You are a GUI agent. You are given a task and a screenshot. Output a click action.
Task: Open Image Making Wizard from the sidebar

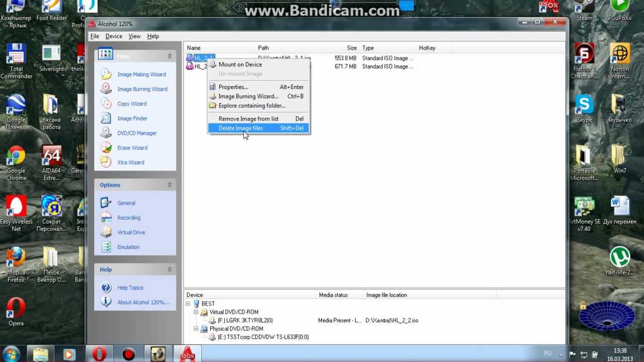pyautogui.click(x=141, y=74)
